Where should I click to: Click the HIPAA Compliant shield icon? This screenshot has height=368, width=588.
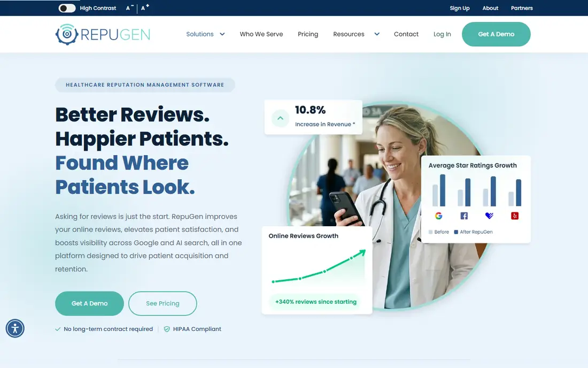[167, 329]
